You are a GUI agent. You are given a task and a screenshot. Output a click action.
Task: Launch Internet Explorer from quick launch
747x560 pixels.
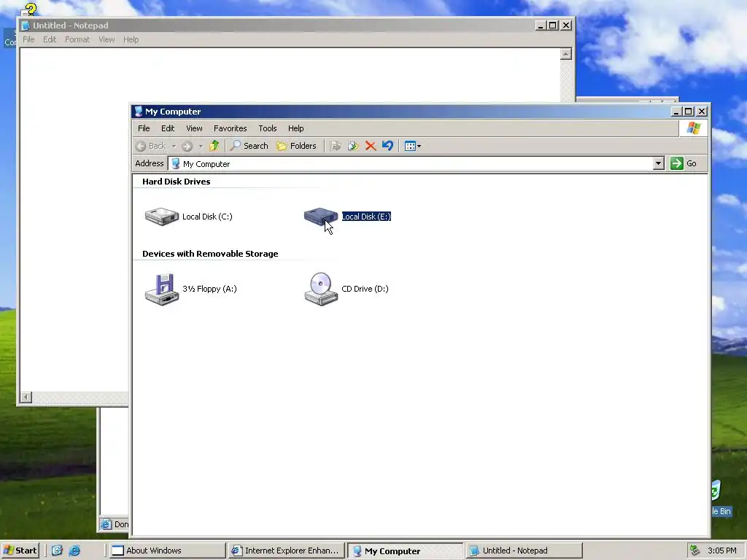pos(74,551)
